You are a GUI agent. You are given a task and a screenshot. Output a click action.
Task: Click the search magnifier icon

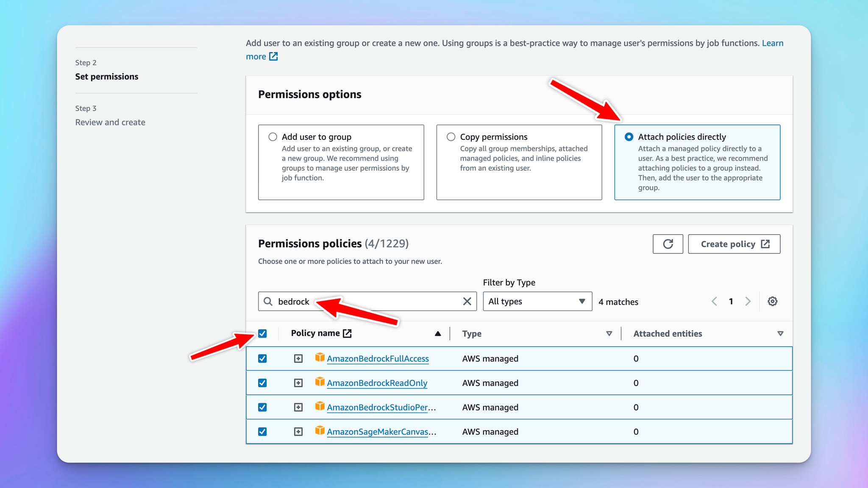pos(268,301)
